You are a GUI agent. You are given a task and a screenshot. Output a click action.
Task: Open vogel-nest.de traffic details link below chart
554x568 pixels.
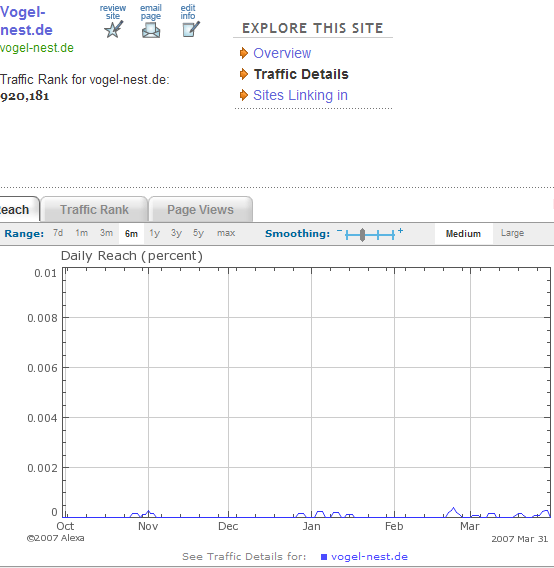370,557
